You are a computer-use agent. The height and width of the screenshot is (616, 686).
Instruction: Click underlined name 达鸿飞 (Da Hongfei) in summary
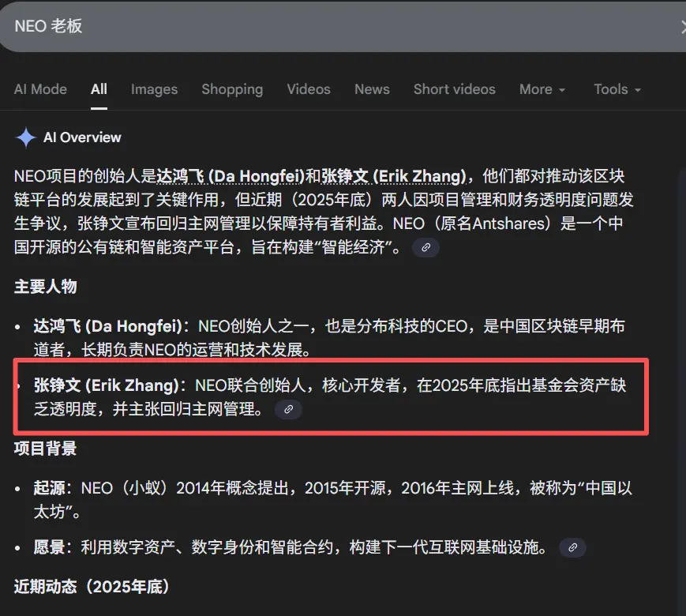pyautogui.click(x=231, y=176)
